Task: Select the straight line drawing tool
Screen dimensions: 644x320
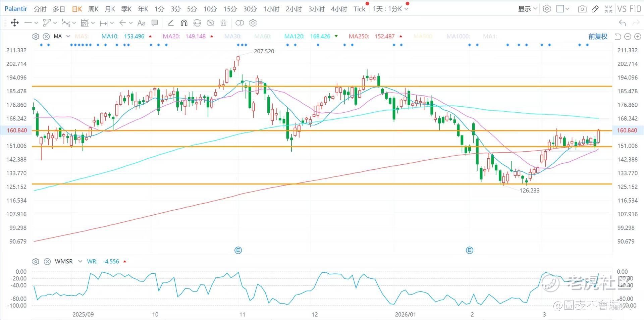Action: click(28, 23)
